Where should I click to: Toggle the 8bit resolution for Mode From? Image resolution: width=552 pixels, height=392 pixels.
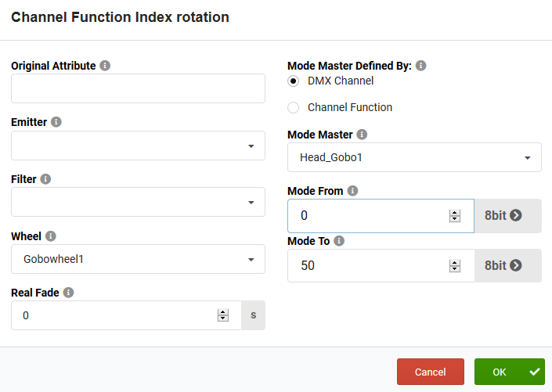click(x=507, y=216)
